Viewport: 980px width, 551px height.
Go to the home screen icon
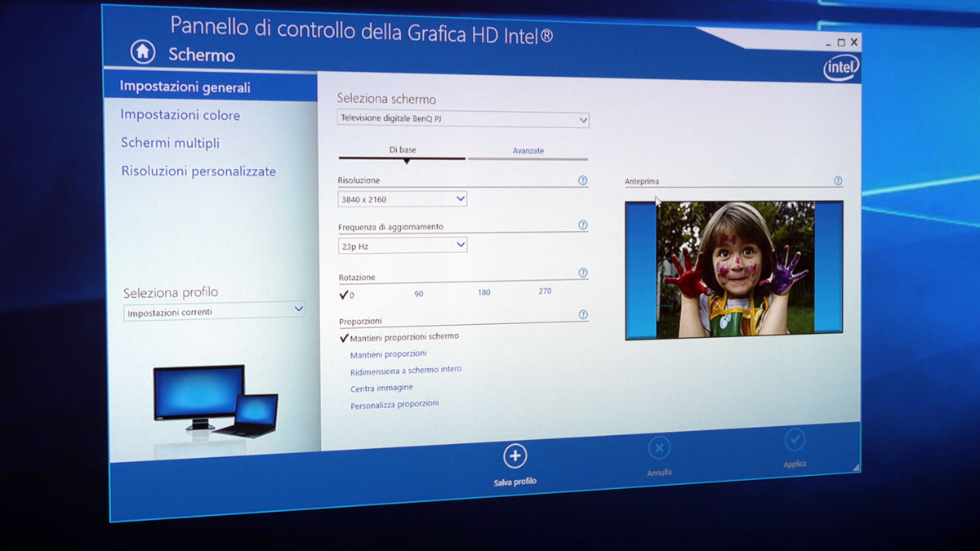click(143, 51)
